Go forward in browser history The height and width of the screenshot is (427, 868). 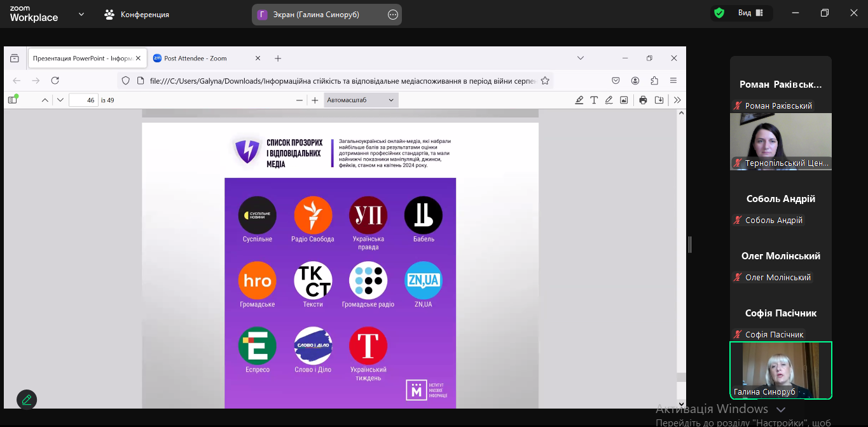[36, 81]
